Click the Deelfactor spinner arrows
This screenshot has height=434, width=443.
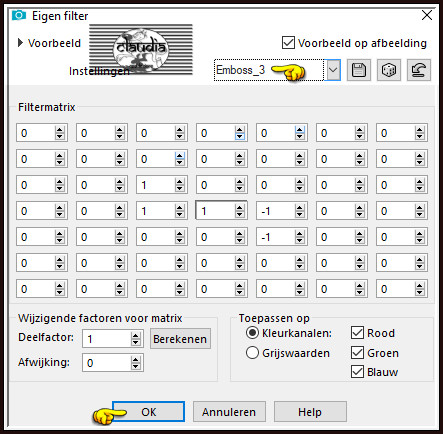point(135,339)
